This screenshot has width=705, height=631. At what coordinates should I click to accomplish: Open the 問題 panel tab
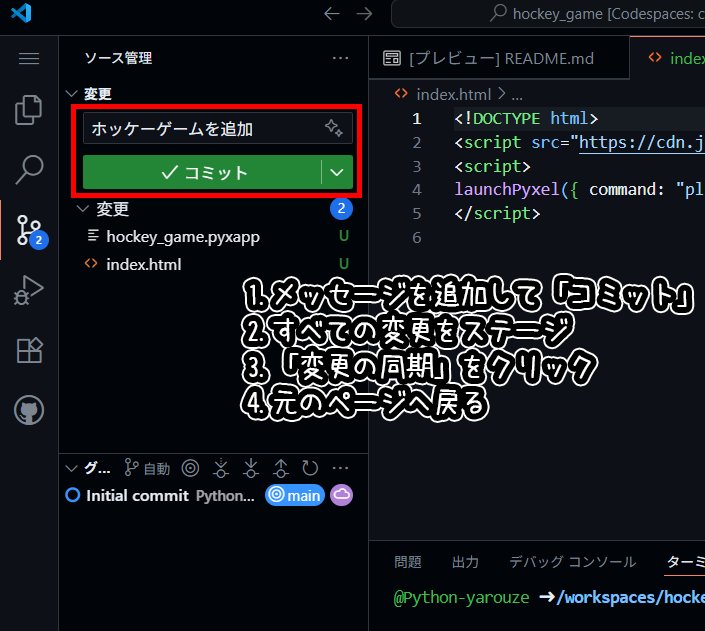[408, 562]
